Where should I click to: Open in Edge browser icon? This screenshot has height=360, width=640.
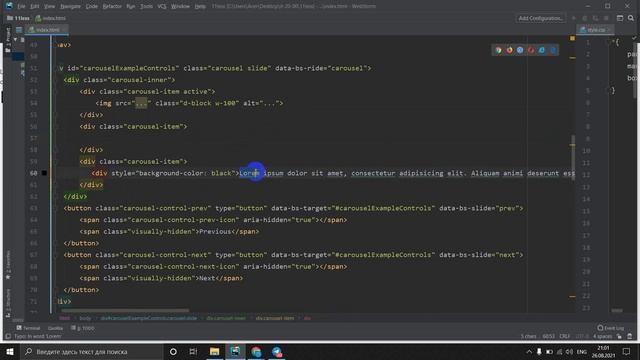point(553,50)
